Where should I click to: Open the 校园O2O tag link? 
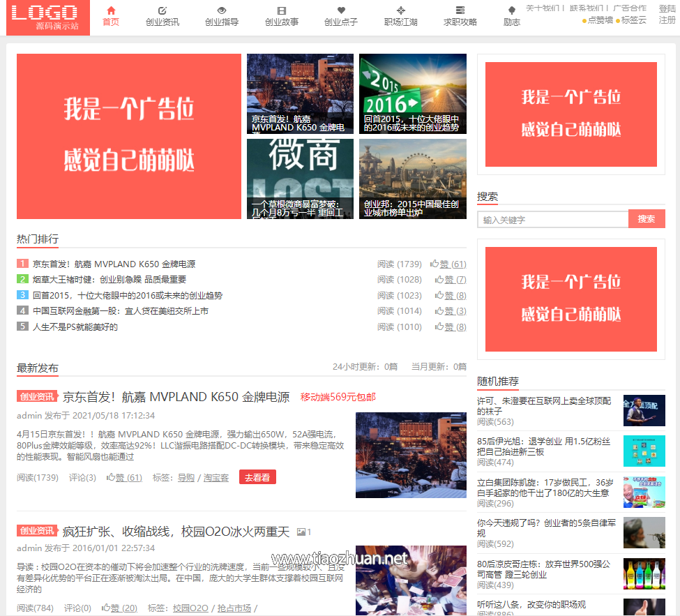pyautogui.click(x=190, y=608)
